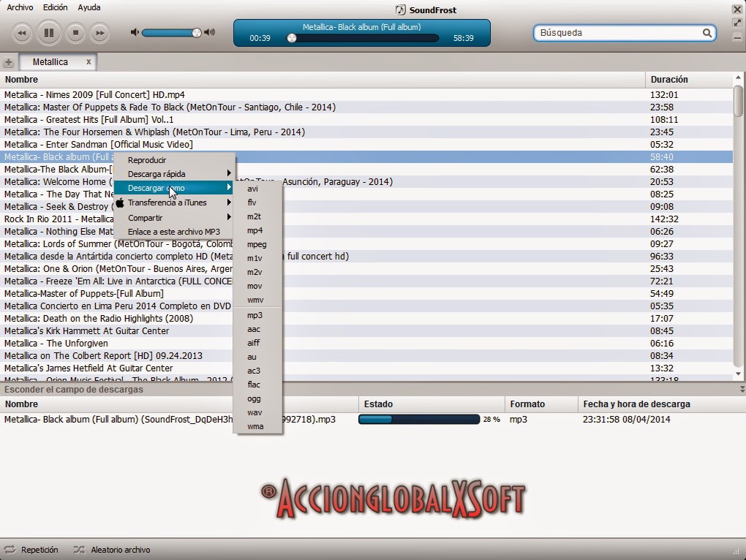This screenshot has height=560, width=746.
Task: Click the previous track button
Action: tap(21, 33)
